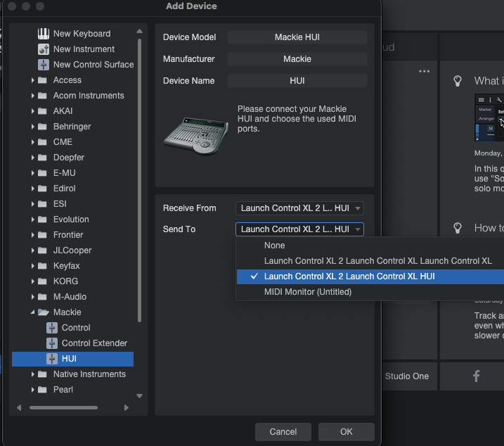
Task: Click the Mackie Control device icon
Action: 52,328
